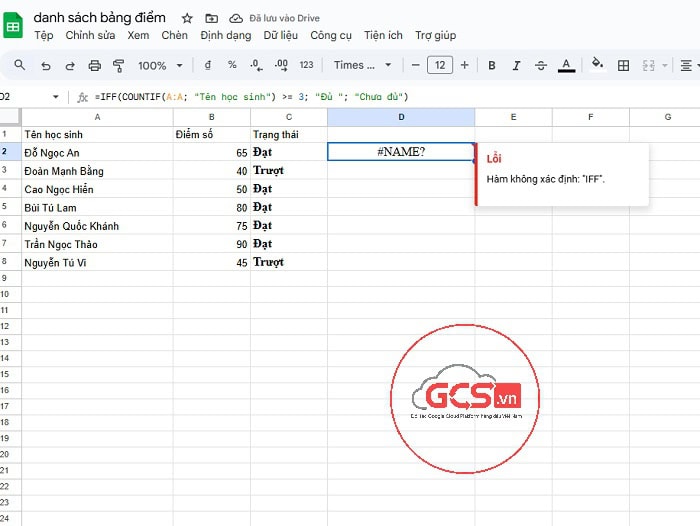Select cell D2 showing #NAME? error
This screenshot has height=526, width=700.
(x=400, y=152)
